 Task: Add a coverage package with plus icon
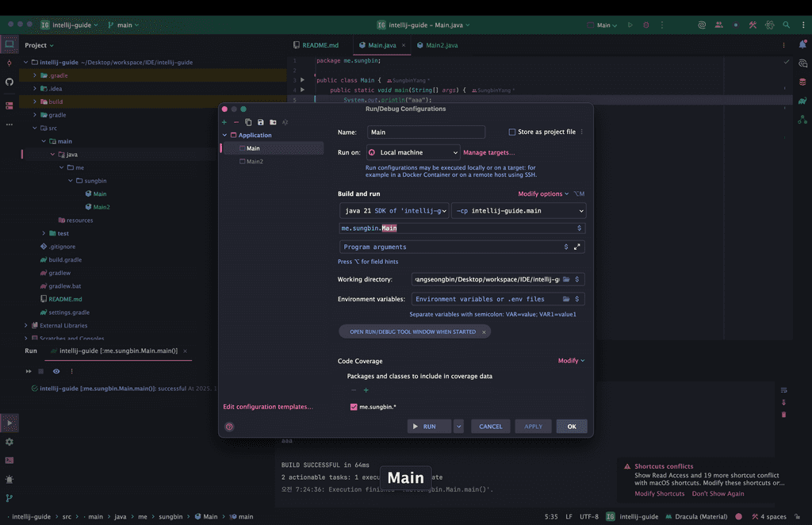pos(366,390)
